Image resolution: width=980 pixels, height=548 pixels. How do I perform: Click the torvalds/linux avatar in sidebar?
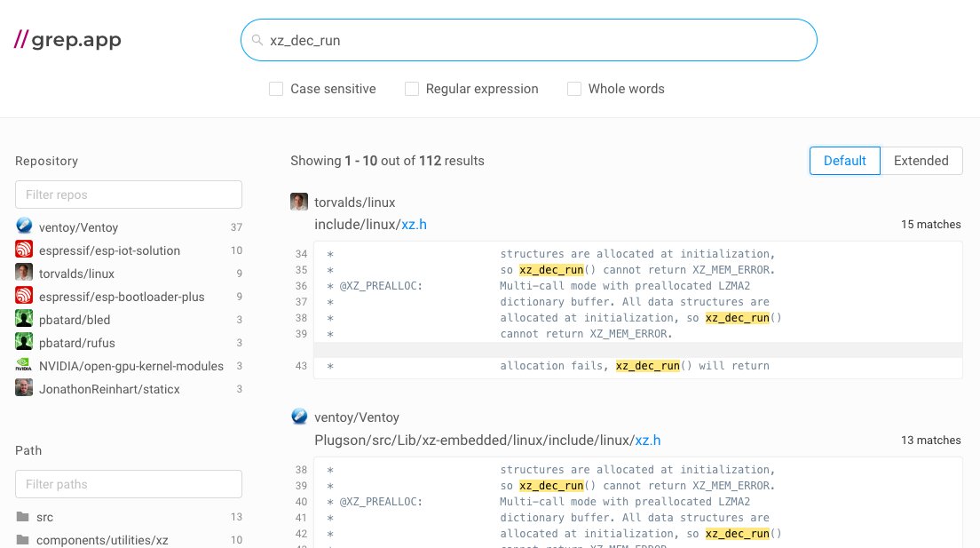click(x=24, y=272)
